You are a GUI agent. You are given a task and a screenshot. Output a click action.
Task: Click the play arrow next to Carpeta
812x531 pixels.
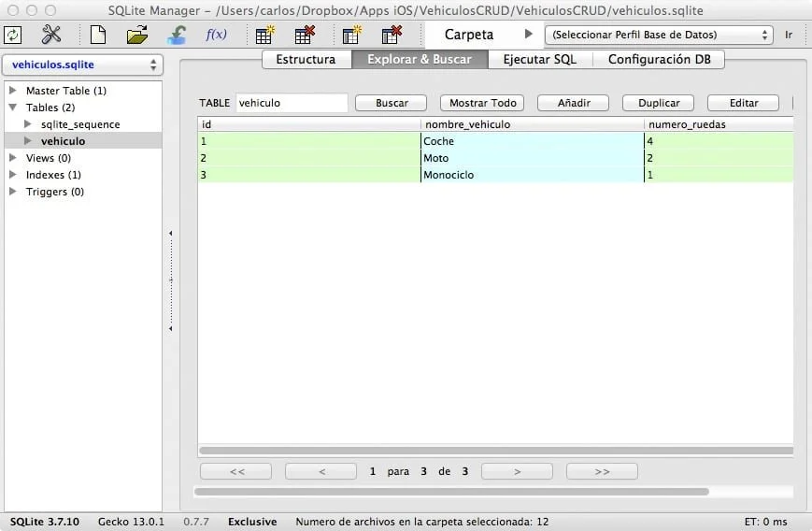click(x=528, y=35)
